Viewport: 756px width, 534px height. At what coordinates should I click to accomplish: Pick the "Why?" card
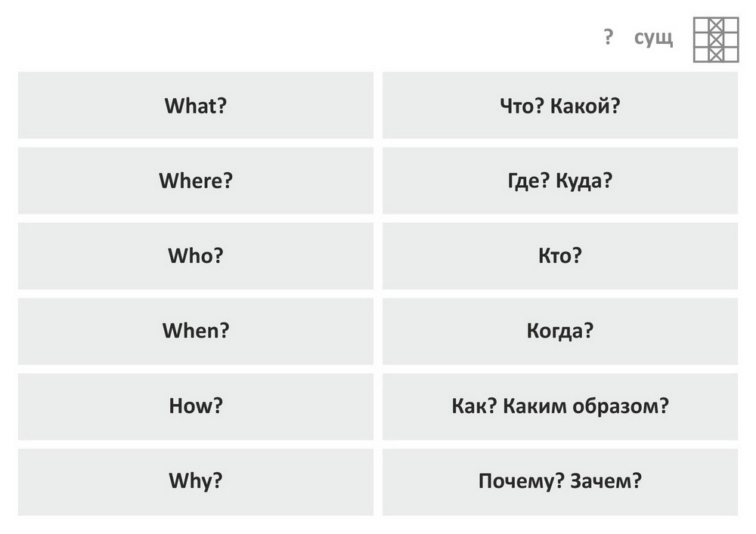coord(196,482)
